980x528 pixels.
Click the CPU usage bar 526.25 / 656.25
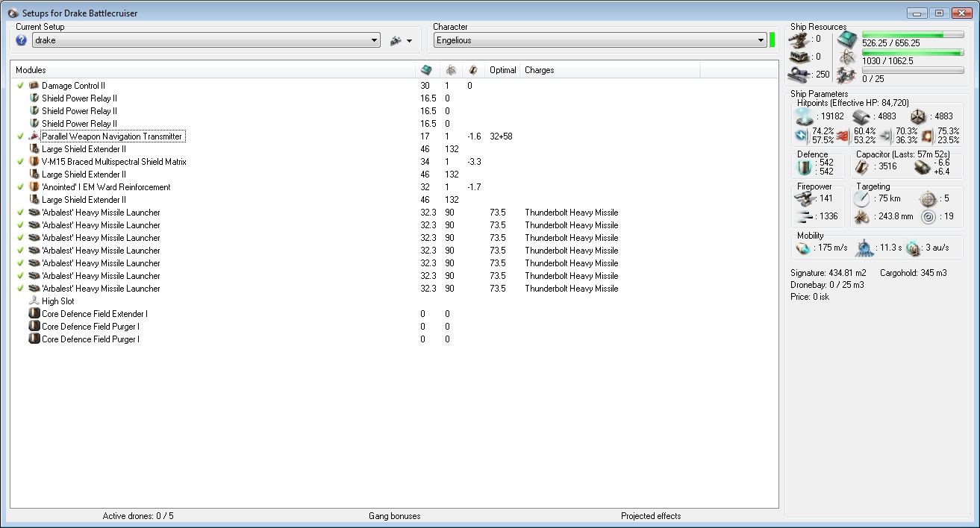tap(911, 35)
